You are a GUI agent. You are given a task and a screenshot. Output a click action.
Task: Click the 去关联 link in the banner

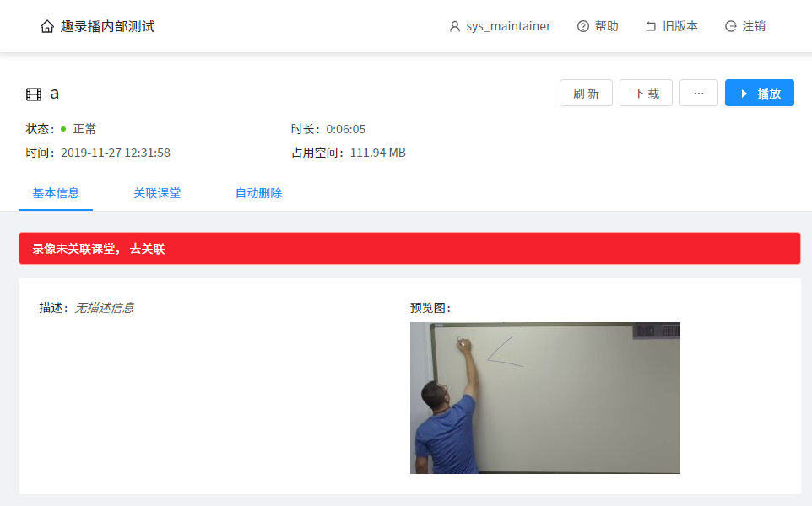[x=147, y=249]
